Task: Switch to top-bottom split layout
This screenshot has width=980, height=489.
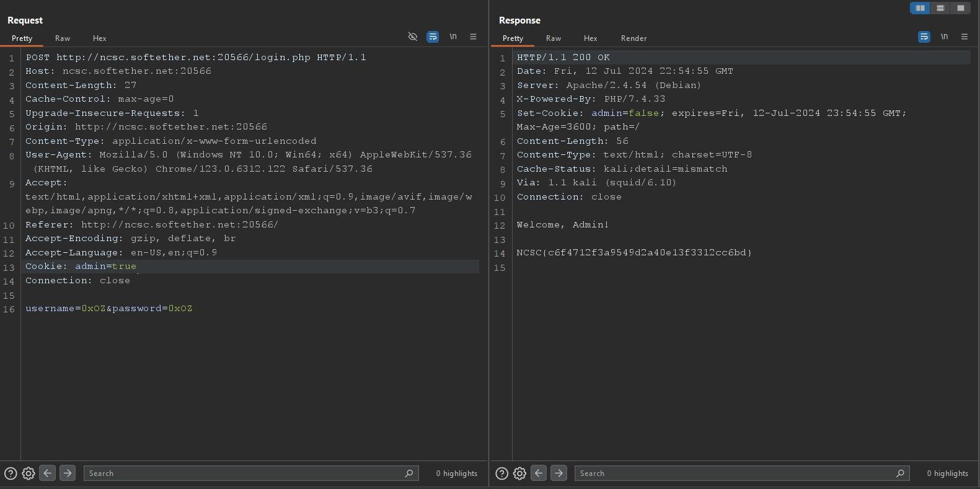Action: [940, 8]
